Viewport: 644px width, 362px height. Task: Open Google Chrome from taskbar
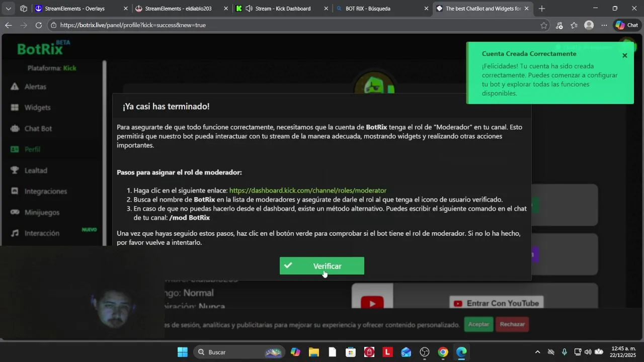click(443, 352)
